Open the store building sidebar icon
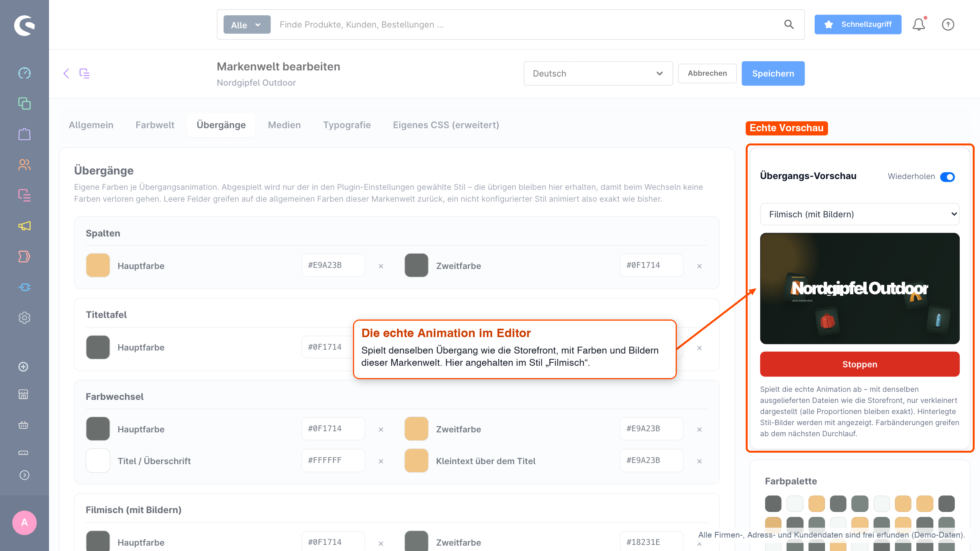Screen dimensions: 980x551 (x=23, y=394)
